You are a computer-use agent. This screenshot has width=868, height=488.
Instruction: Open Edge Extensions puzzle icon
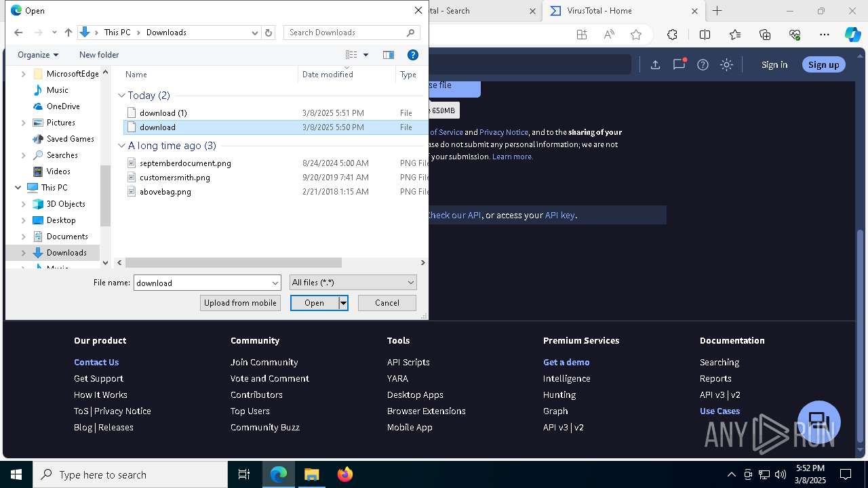(x=672, y=35)
